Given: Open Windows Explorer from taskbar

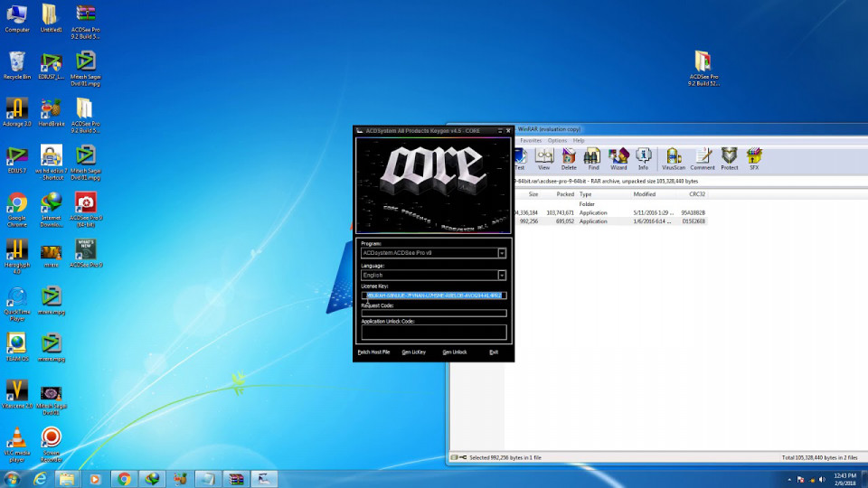Looking at the screenshot, I should [67, 479].
